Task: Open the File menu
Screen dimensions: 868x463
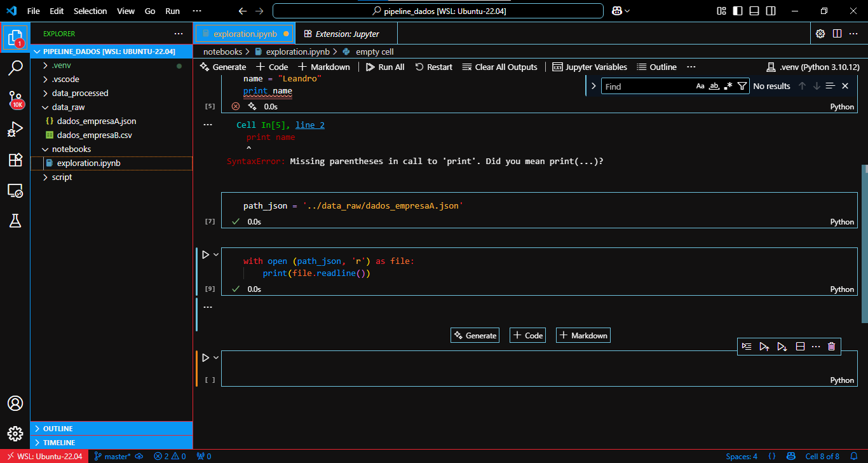Action: [34, 11]
